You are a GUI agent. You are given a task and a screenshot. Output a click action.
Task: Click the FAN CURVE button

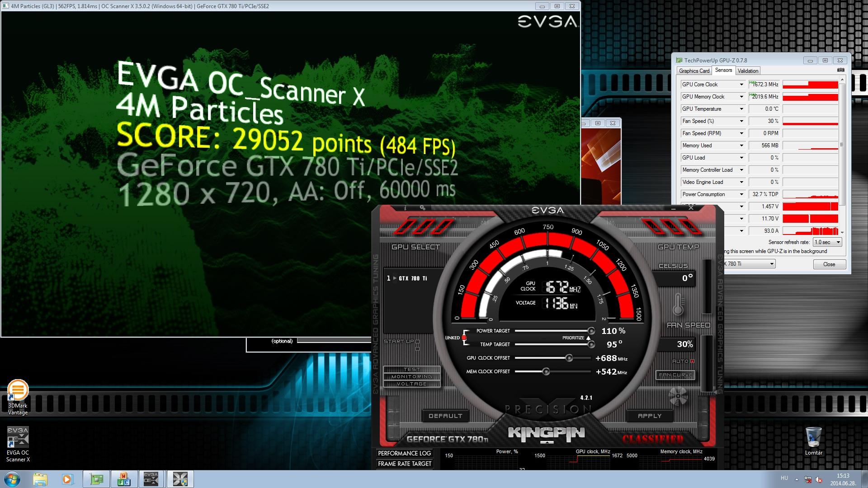coord(675,375)
